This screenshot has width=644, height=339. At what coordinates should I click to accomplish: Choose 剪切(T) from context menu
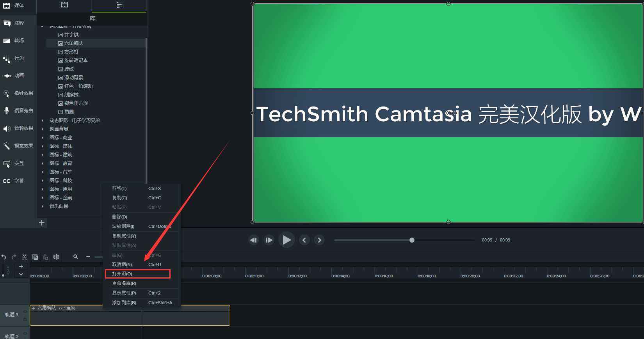(x=142, y=188)
